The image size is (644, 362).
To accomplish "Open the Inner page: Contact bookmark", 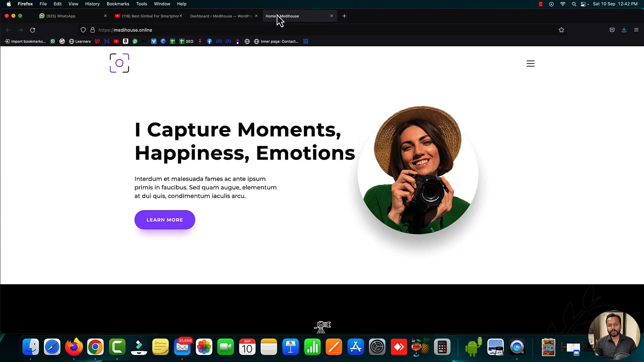I will (x=276, y=42).
